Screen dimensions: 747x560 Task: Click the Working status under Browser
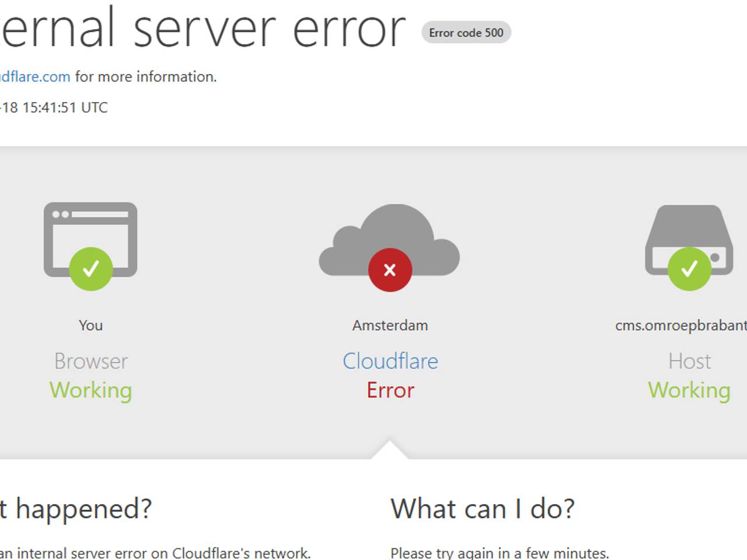[x=90, y=390]
